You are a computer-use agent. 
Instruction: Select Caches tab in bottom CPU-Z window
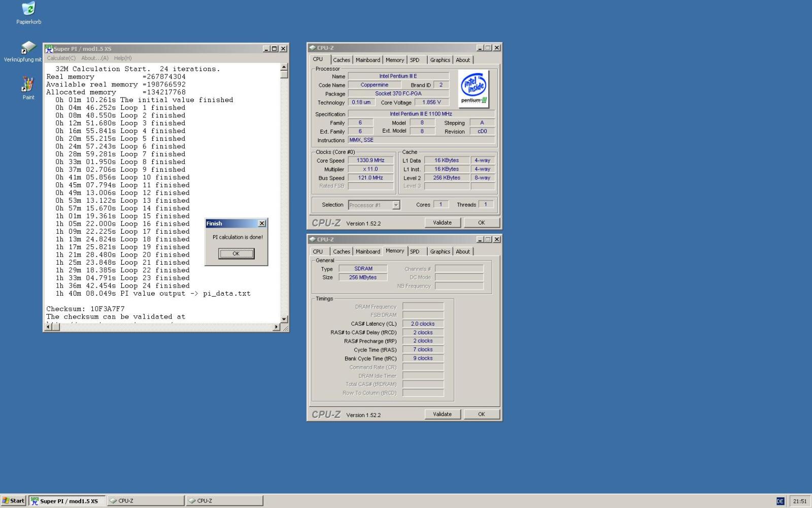point(342,251)
